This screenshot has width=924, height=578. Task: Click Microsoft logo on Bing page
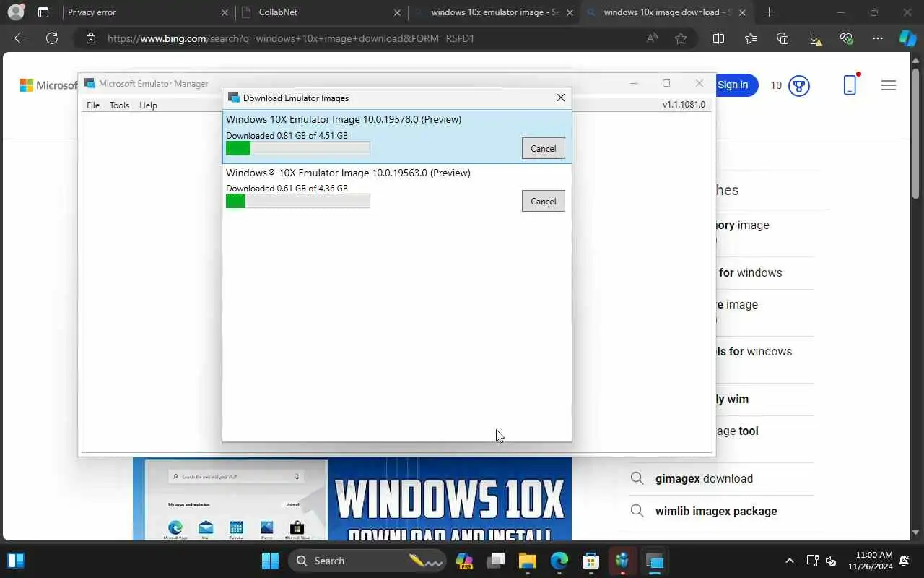pos(48,85)
